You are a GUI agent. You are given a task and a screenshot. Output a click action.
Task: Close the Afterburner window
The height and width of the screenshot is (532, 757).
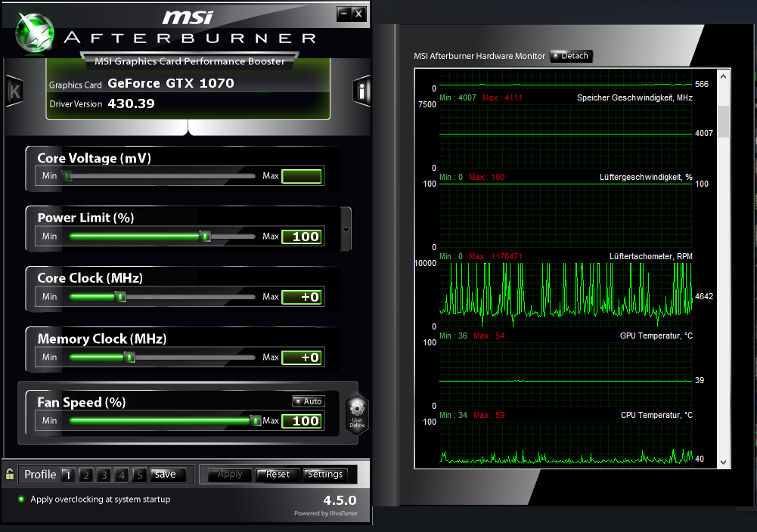click(x=358, y=14)
